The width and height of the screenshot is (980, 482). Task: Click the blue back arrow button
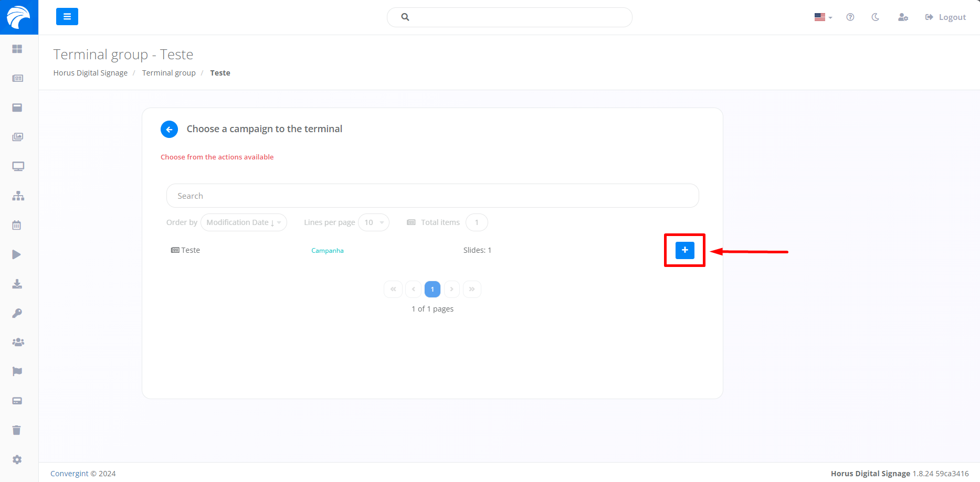tap(169, 129)
